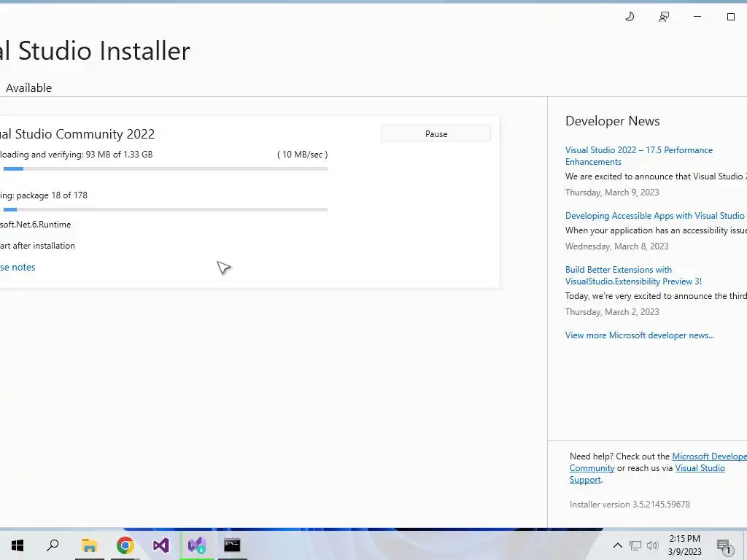The width and height of the screenshot is (747, 560).
Task: Switch to Visual Studio Installer taskbar icon
Action: coord(197,545)
